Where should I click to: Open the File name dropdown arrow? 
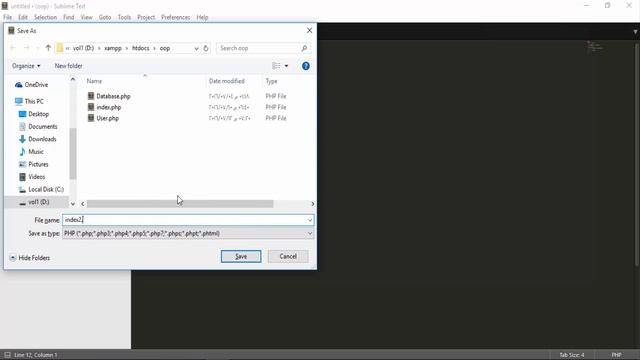point(310,220)
